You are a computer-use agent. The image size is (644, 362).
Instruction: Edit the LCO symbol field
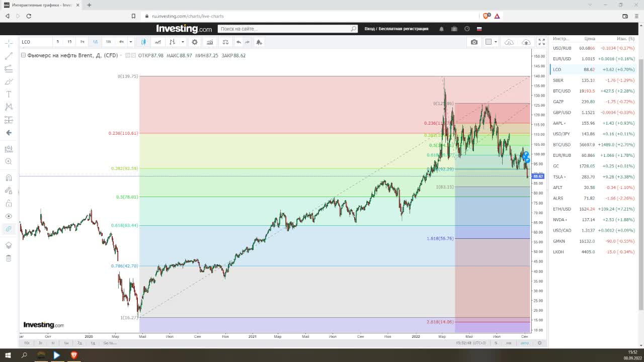point(36,42)
